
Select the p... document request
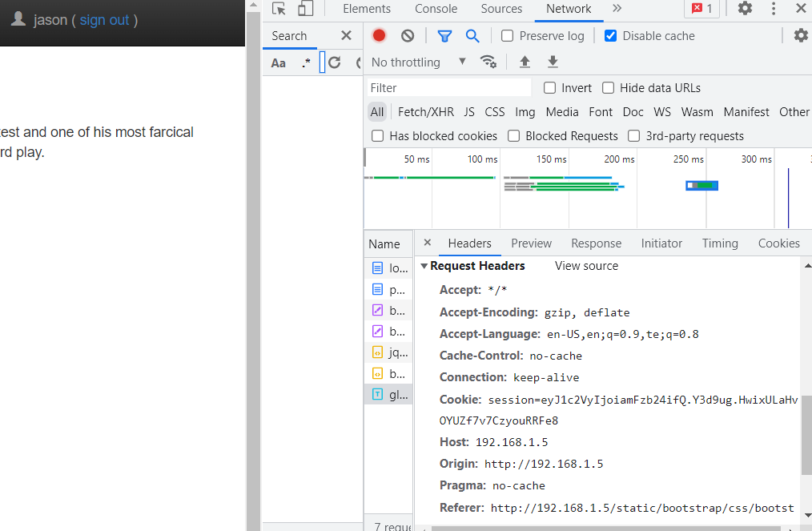click(388, 290)
